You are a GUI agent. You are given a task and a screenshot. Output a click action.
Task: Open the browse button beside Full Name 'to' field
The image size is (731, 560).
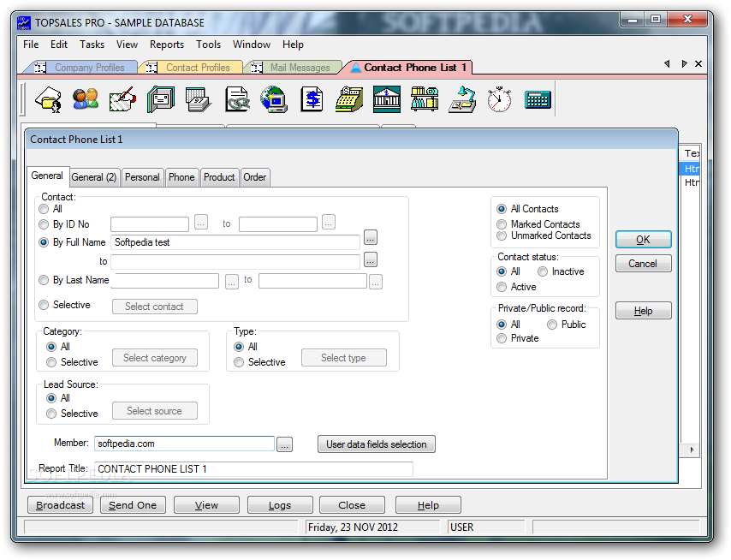click(x=371, y=259)
